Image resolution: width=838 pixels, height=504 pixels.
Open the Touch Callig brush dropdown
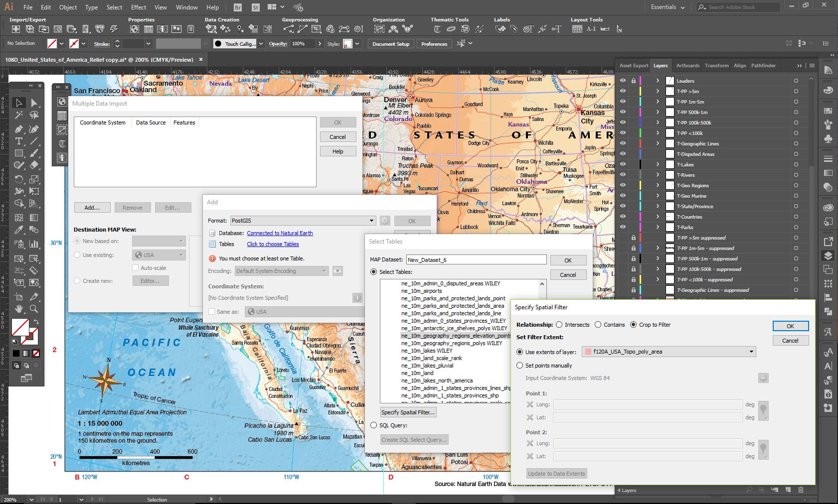point(261,44)
